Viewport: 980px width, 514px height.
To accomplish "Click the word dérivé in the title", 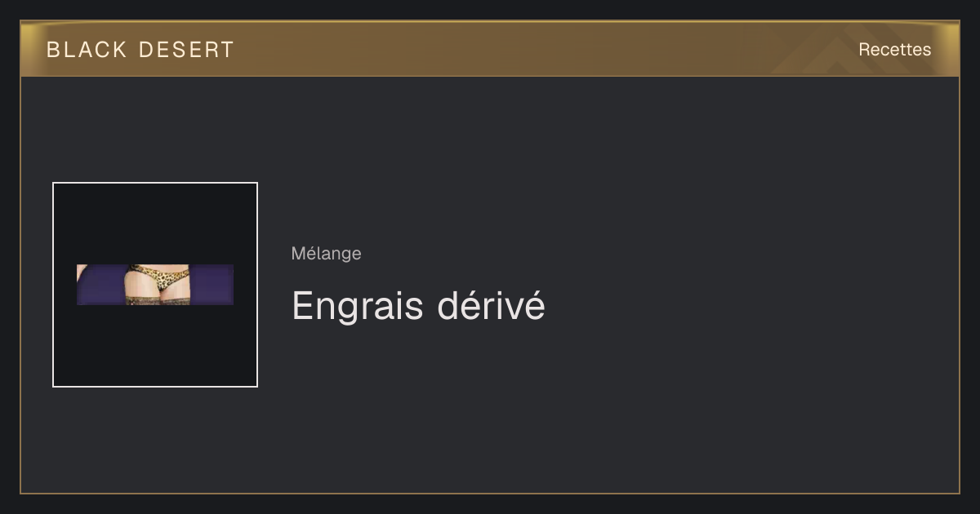I will pos(492,307).
